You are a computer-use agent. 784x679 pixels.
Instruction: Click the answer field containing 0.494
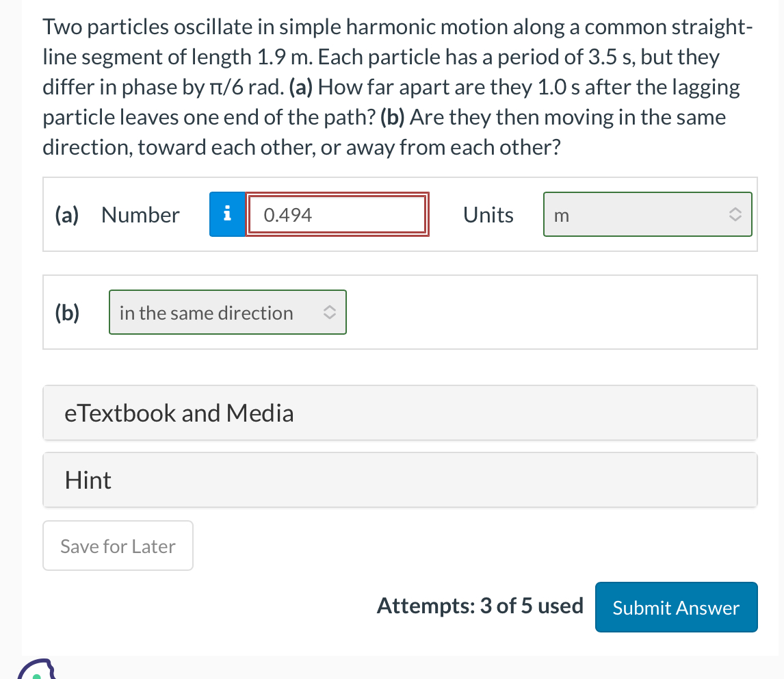click(337, 214)
